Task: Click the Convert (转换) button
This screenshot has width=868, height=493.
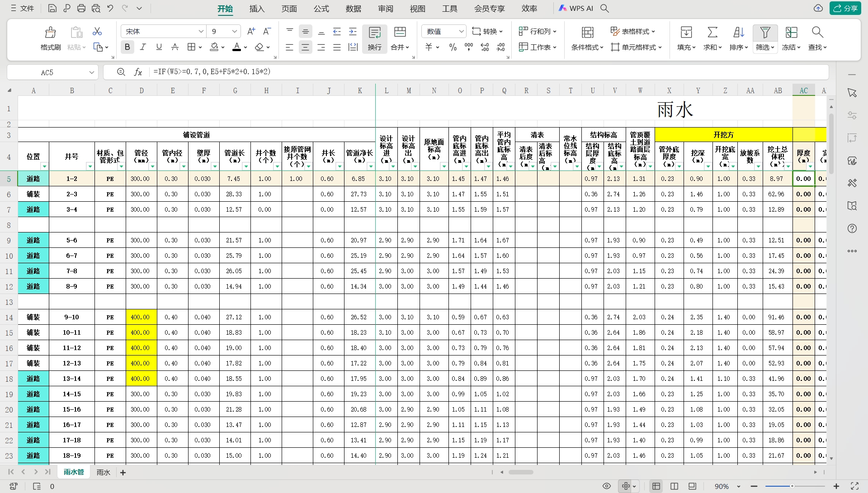Action: point(487,31)
